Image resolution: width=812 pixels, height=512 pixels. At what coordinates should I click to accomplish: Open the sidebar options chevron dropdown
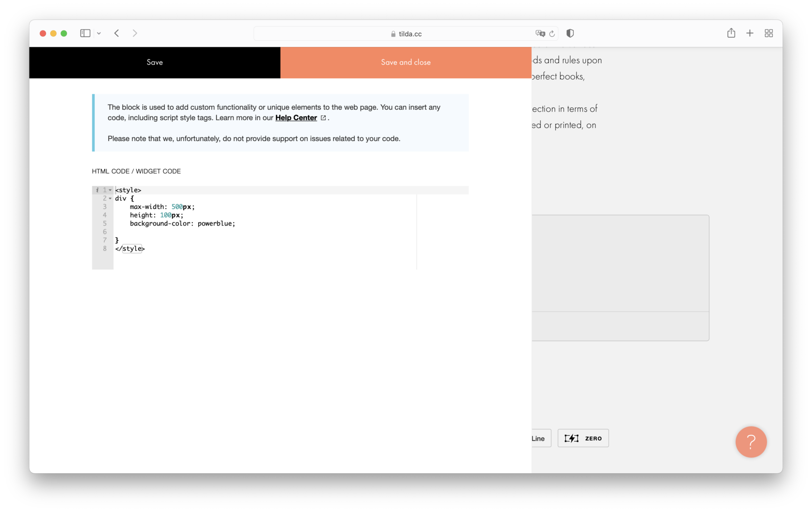pos(100,33)
